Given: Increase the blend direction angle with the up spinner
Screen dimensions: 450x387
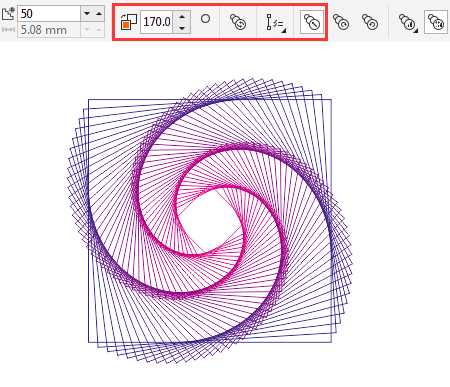Looking at the screenshot, I should tap(182, 16).
